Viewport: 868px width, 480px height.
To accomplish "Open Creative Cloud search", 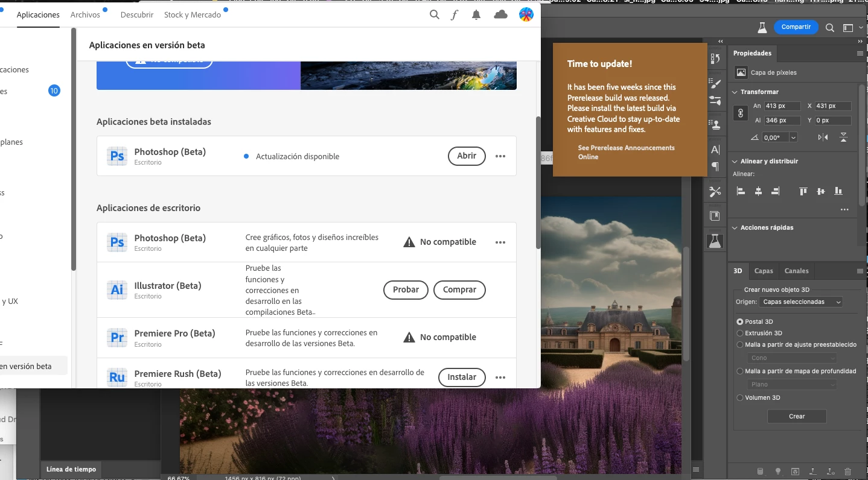I will [x=434, y=15].
